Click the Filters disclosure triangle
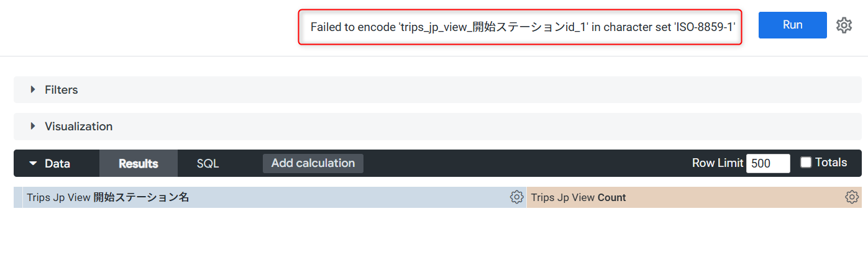This screenshot has height=260, width=868. (33, 90)
